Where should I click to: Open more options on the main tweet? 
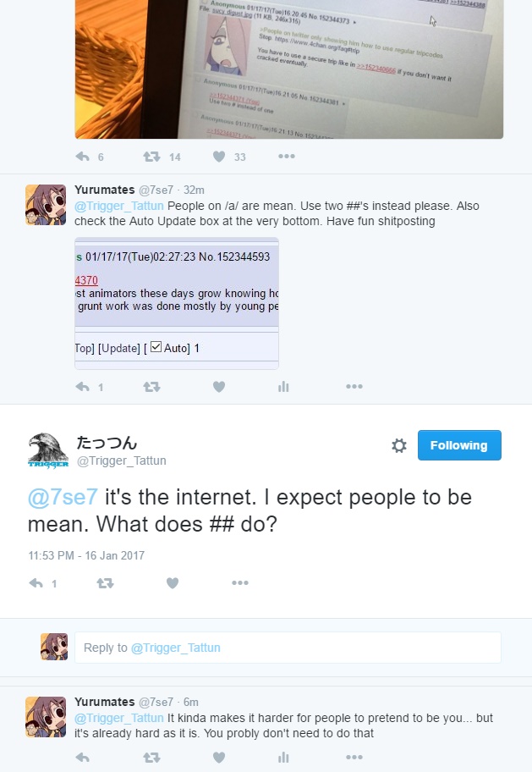(240, 583)
